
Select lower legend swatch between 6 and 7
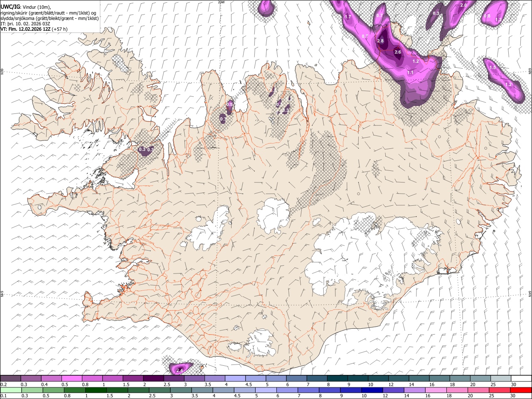point(287,390)
